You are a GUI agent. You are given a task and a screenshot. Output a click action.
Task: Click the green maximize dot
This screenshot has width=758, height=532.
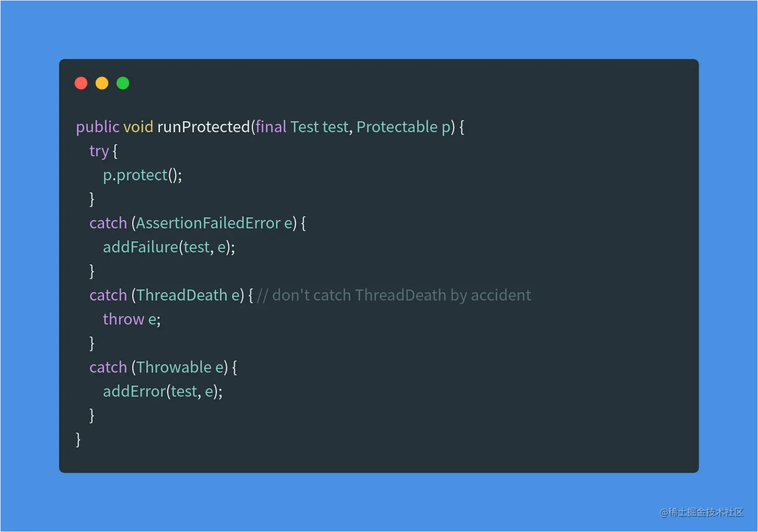point(123,83)
